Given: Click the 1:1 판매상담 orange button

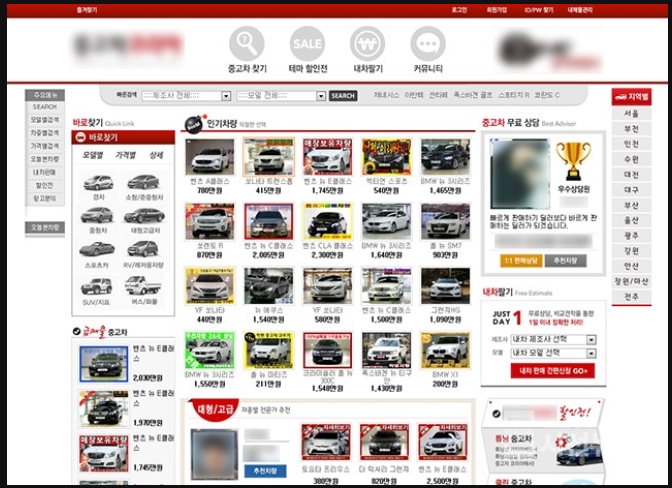Looking at the screenshot, I should click(x=521, y=260).
